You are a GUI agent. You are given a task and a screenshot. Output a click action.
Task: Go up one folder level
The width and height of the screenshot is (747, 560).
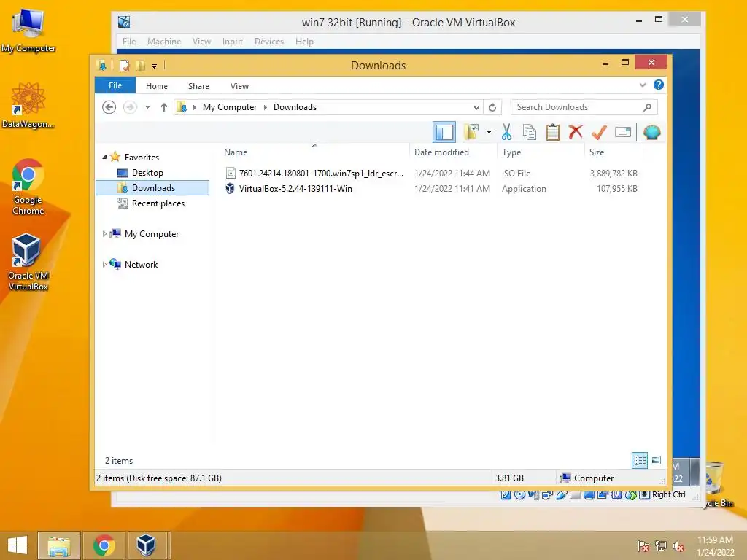tap(164, 107)
